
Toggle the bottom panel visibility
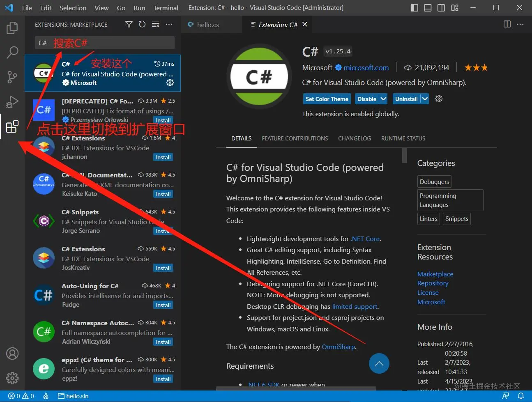[427, 7]
